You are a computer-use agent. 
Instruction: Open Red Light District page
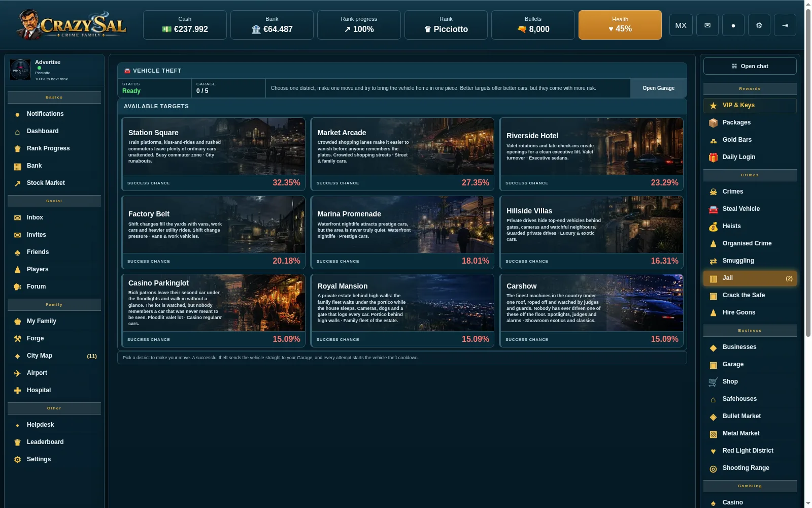point(750,451)
